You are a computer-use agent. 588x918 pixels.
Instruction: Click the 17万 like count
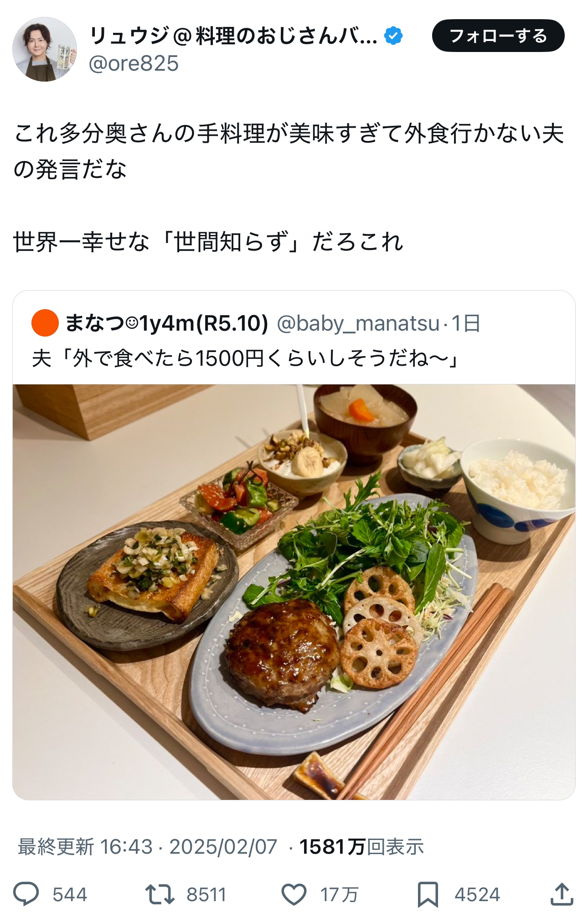(339, 894)
